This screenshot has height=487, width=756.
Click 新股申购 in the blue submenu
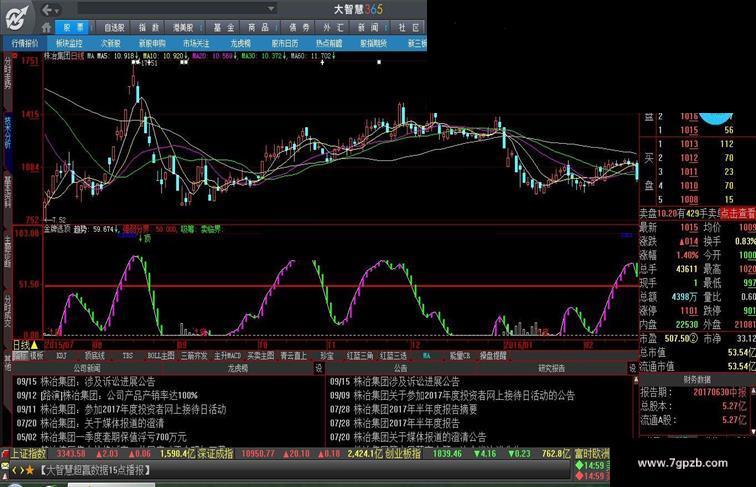click(x=152, y=43)
